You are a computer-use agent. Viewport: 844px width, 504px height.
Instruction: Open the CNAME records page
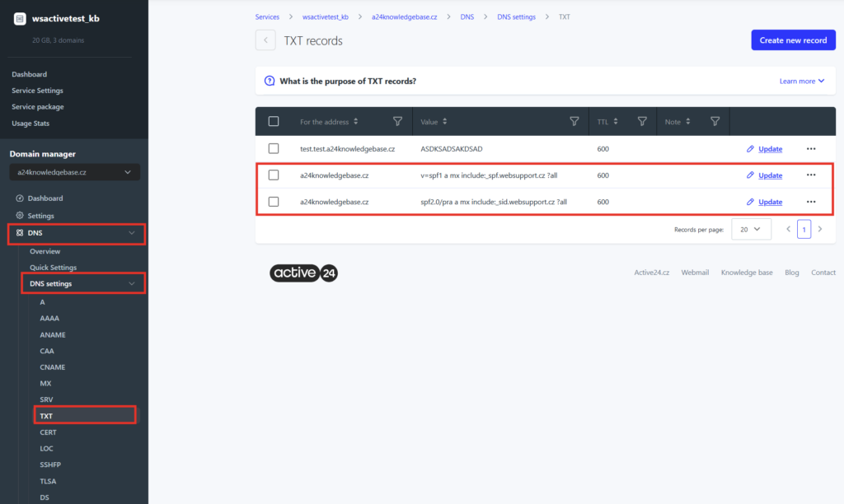tap(52, 366)
